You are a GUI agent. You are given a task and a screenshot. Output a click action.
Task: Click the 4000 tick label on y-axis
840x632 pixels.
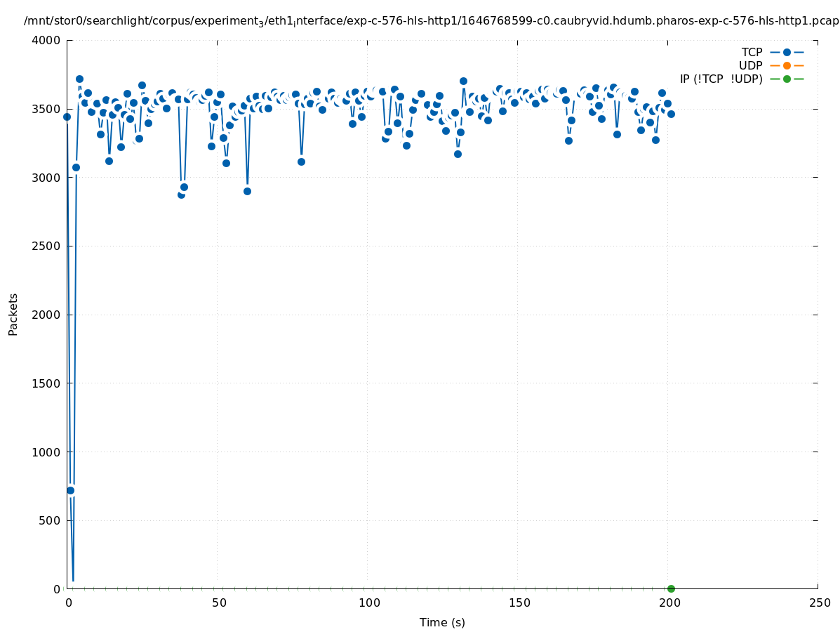coord(47,41)
